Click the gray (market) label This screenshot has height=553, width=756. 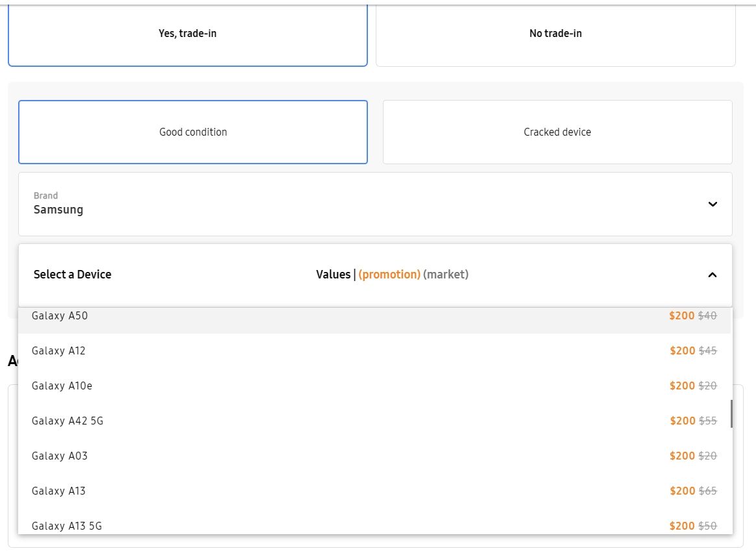pos(446,275)
